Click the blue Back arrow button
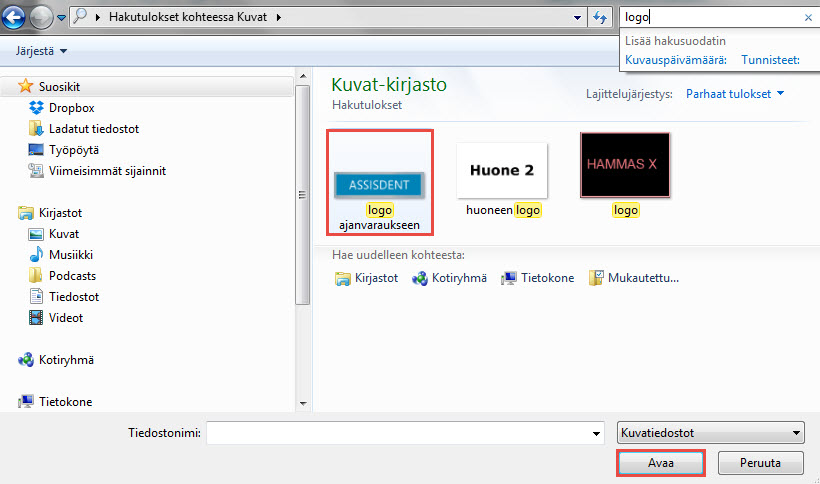The width and height of the screenshot is (820, 484). [x=14, y=18]
